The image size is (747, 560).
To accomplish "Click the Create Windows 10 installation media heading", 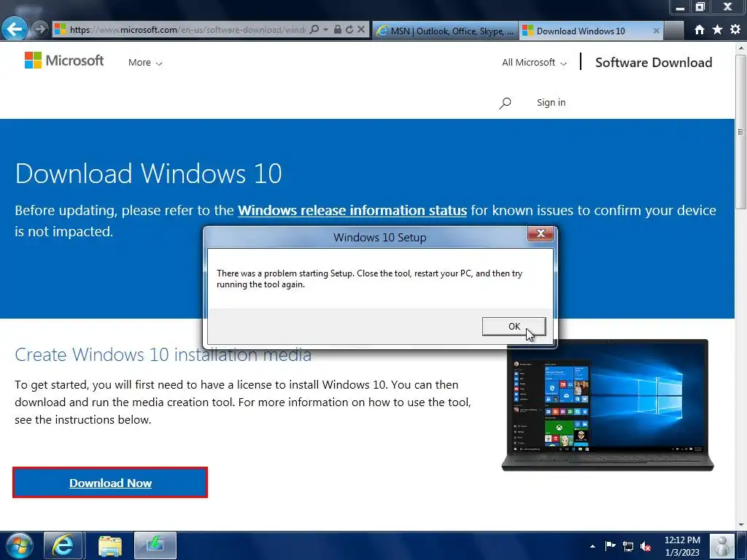I will 163,355.
